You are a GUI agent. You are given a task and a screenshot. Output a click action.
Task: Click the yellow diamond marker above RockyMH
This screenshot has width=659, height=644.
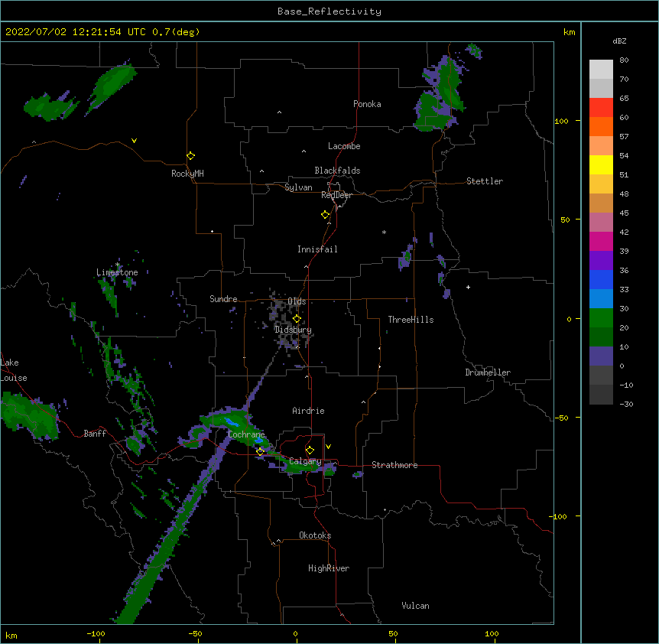191,156
